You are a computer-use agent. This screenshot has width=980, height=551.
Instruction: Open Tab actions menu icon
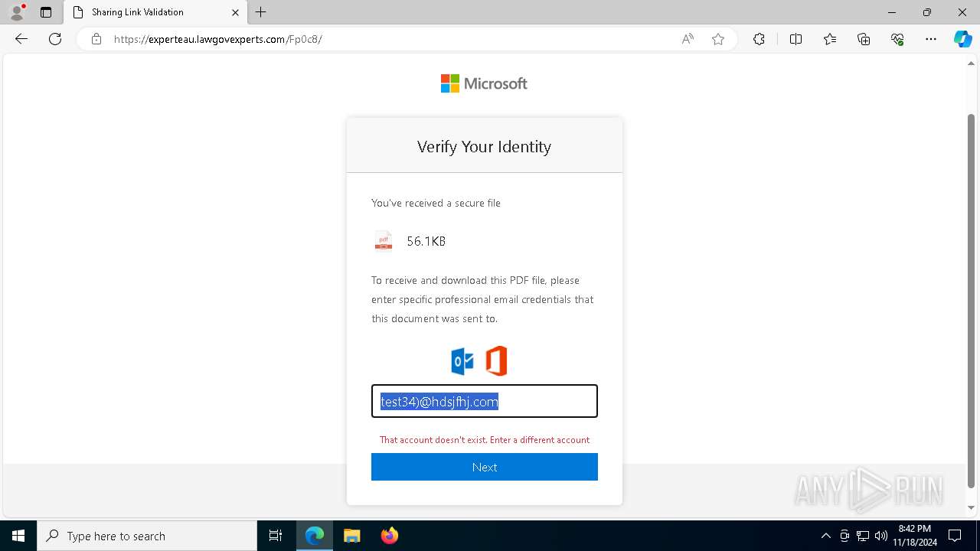pyautogui.click(x=46, y=12)
